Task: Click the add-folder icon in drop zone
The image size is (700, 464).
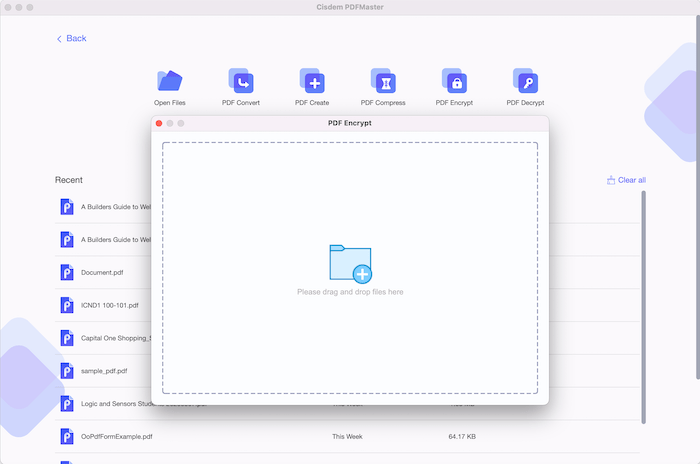Action: coord(350,264)
